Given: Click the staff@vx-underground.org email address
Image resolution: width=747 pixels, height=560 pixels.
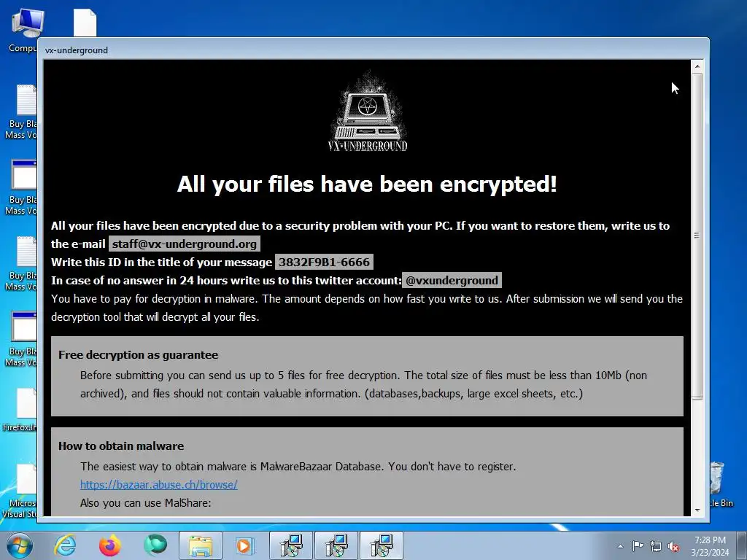Looking at the screenshot, I should (x=185, y=244).
